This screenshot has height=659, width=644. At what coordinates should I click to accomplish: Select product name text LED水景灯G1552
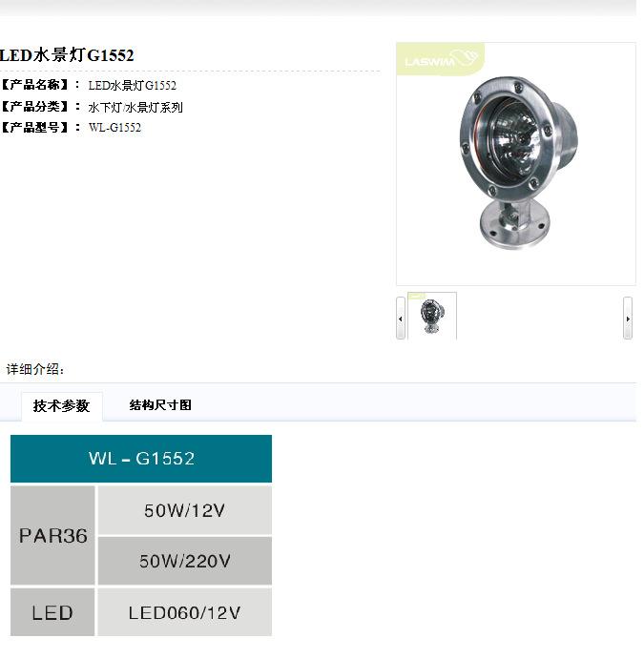point(132,85)
